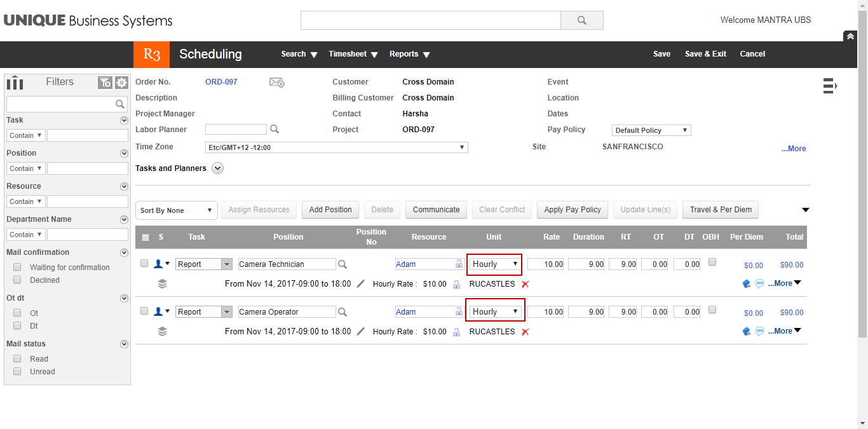This screenshot has width=868, height=429.
Task: Expand the Sort By None dropdown
Action: 176,210
